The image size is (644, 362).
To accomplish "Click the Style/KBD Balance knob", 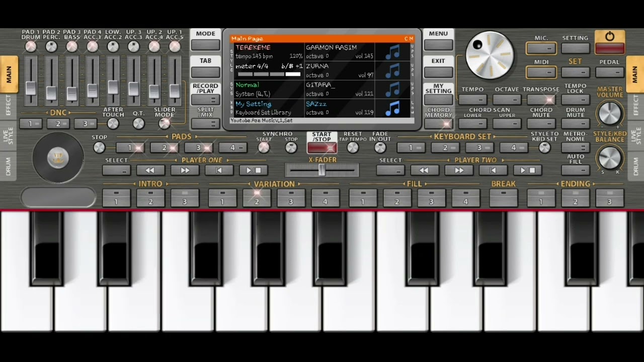I will tap(609, 158).
